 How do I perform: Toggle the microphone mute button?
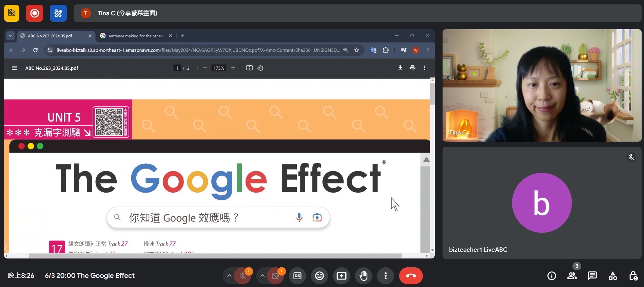tap(243, 276)
